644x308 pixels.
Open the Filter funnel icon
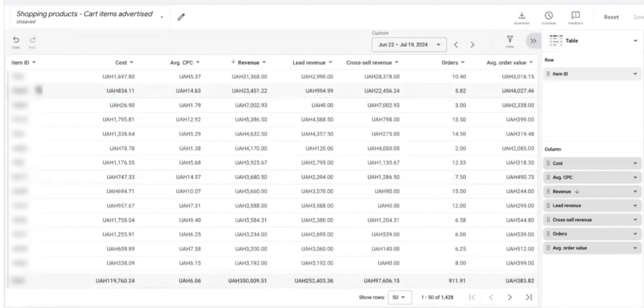point(510,40)
